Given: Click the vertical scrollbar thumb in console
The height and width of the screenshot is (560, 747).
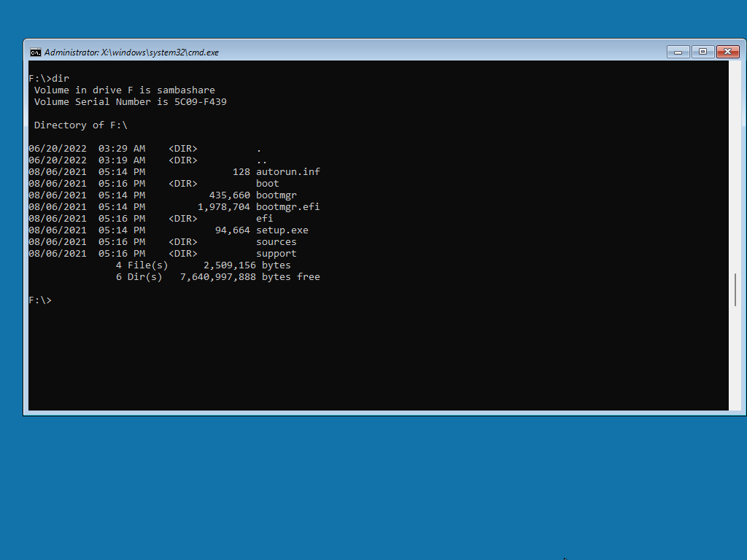Looking at the screenshot, I should point(735,290).
